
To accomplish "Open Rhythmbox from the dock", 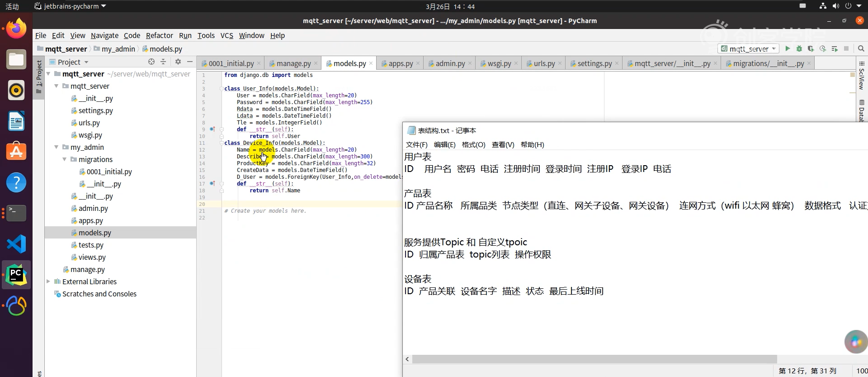I will pos(16,90).
